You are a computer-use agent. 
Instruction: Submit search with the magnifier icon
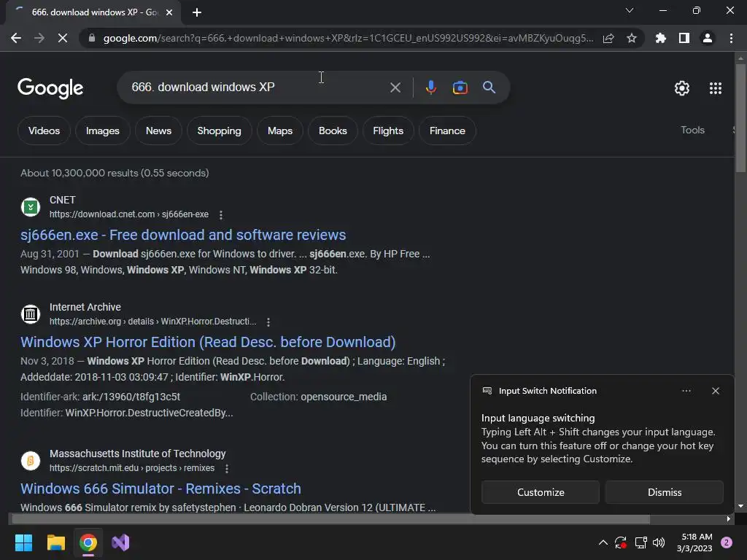pyautogui.click(x=489, y=87)
